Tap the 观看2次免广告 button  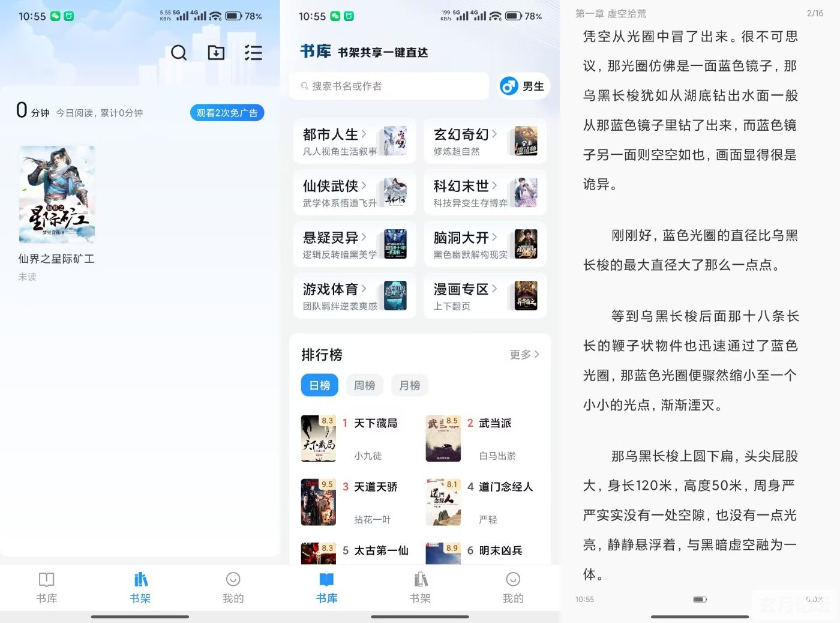[x=227, y=113]
